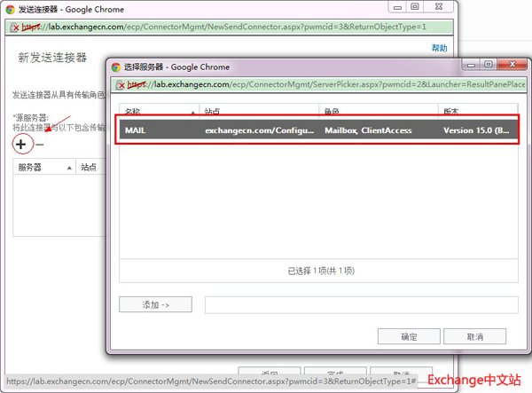Confirm selection with 确定 button
The image size is (532, 393).
pos(409,337)
